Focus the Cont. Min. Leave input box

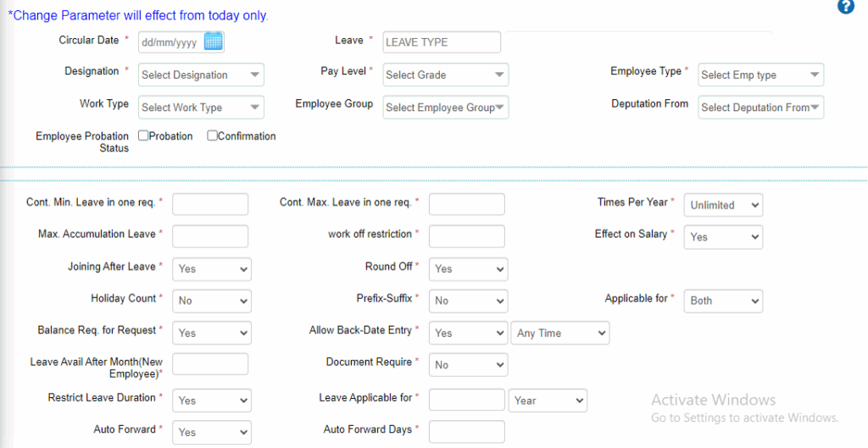210,204
